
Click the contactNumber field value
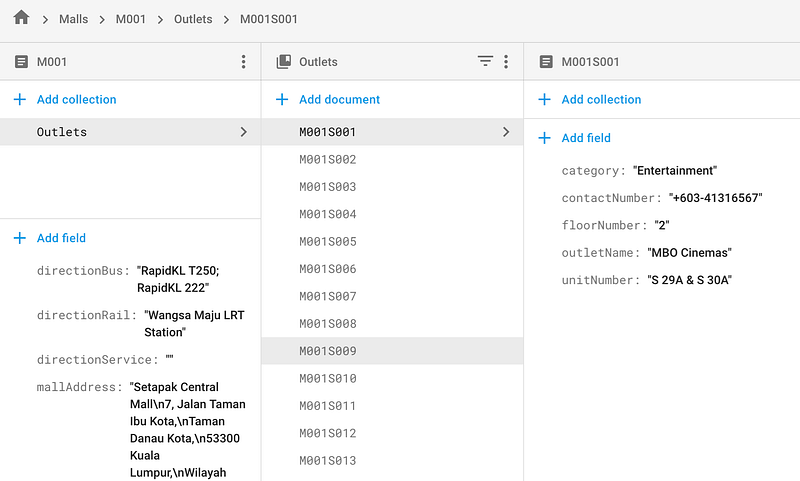tap(716, 199)
